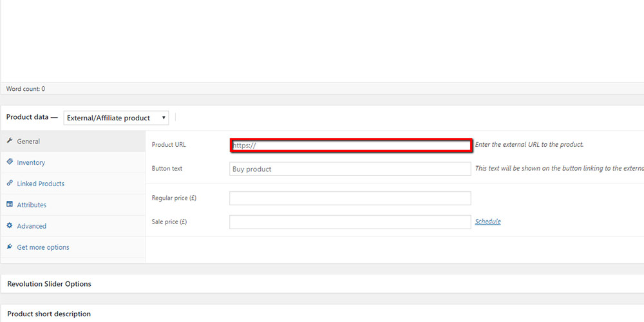The image size is (644, 322).
Task: Switch to the Inventory tab
Action: pyautogui.click(x=73, y=163)
